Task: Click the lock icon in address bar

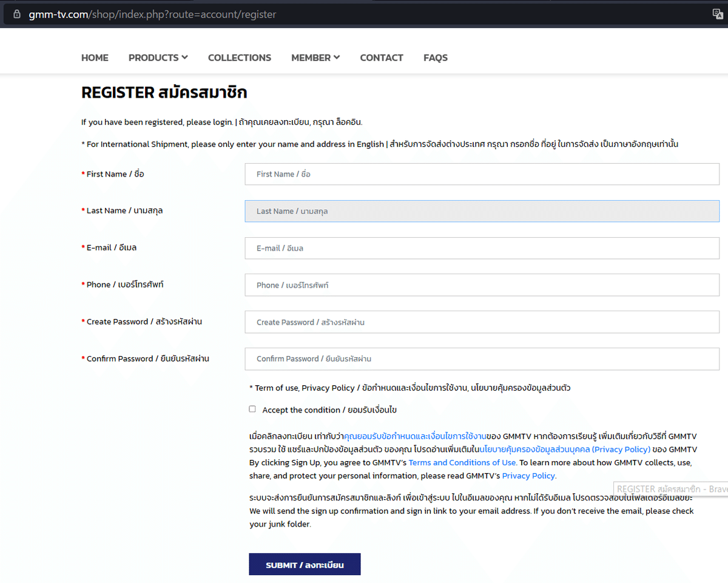Action: coord(16,14)
